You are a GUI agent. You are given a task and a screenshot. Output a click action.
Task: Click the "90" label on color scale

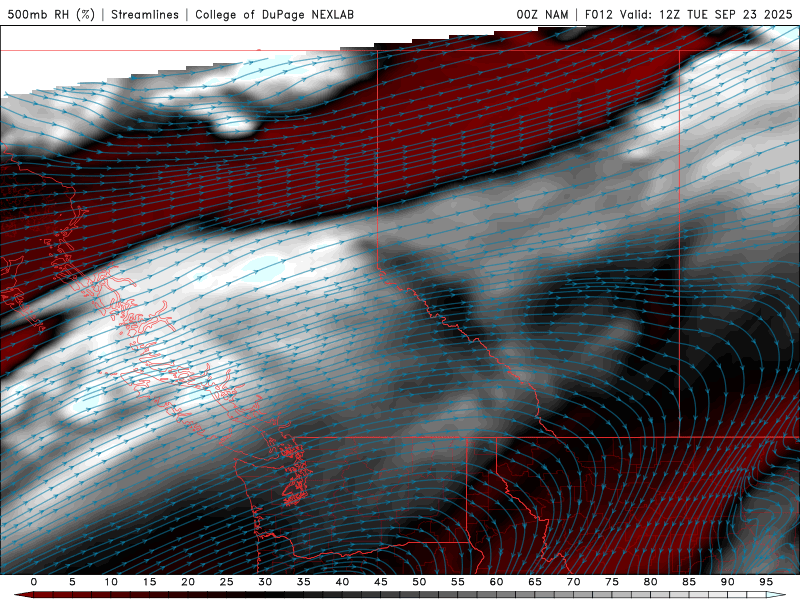(x=727, y=582)
